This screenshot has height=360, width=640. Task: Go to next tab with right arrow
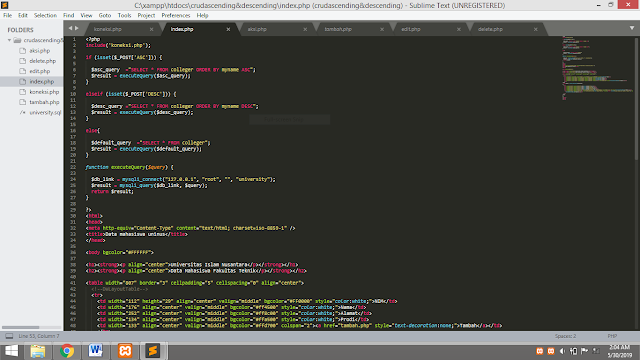coord(76,28)
